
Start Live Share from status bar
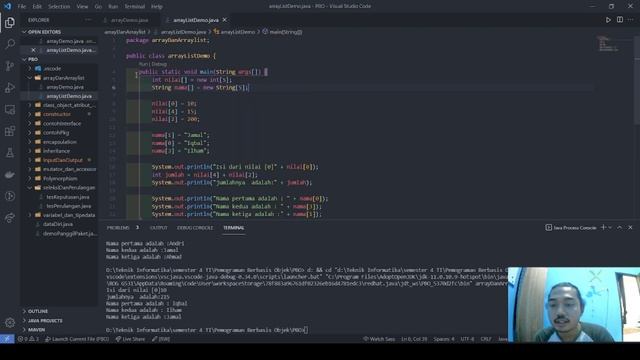130,339
